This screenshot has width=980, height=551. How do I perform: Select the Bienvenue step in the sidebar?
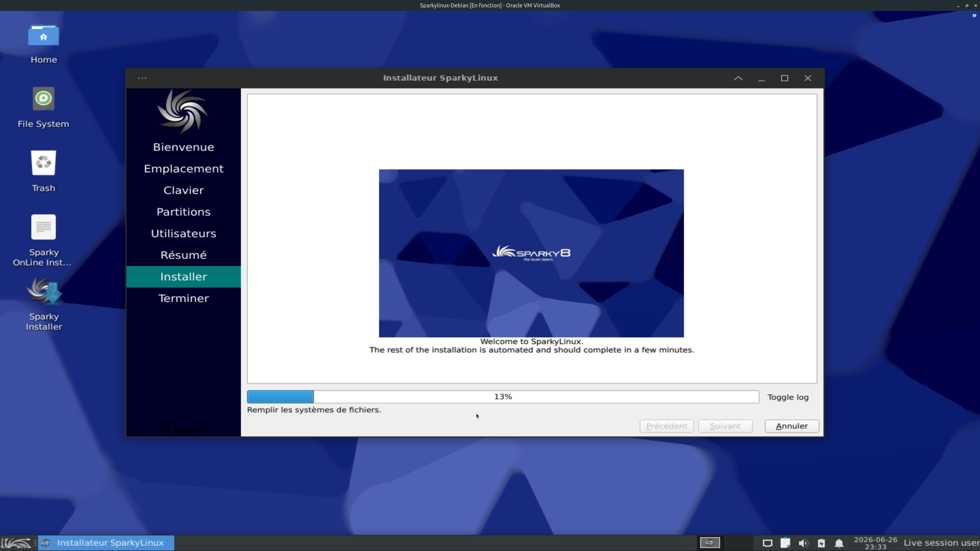[183, 147]
